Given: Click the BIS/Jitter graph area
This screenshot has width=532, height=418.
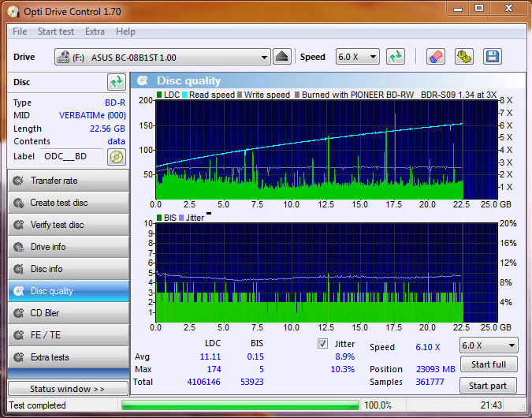Looking at the screenshot, I should pyautogui.click(x=326, y=273).
